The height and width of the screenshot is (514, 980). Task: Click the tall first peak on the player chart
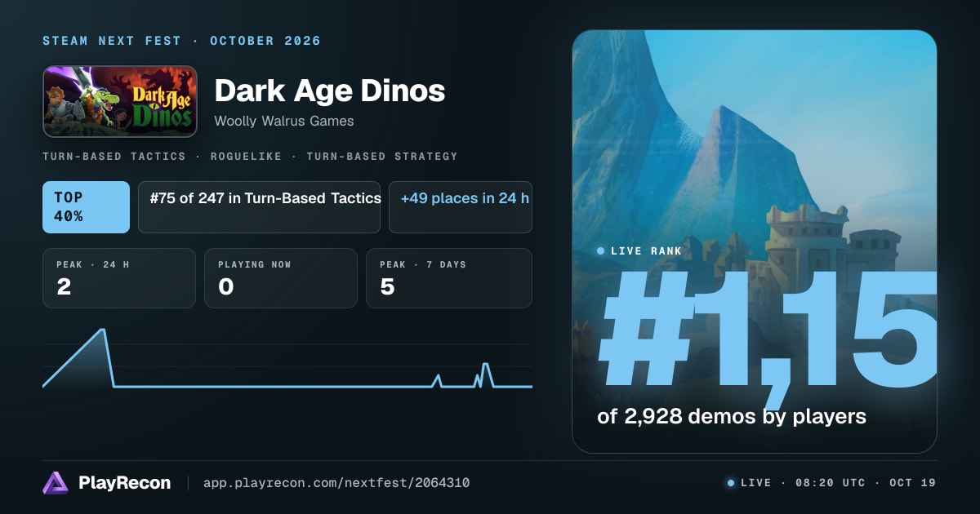click(102, 330)
